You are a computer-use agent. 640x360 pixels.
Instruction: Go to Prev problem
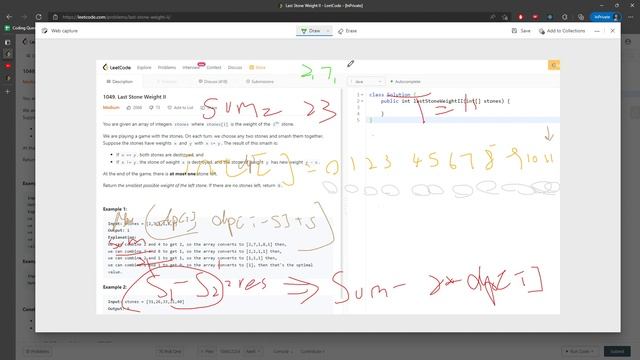pyautogui.click(x=208, y=351)
